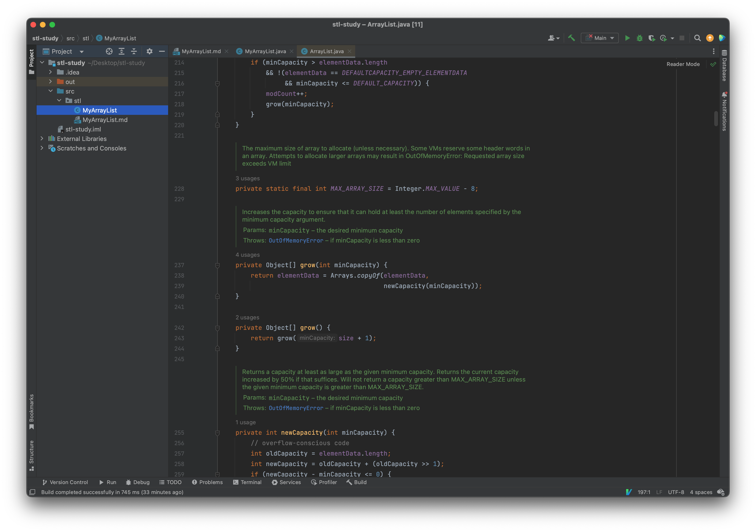This screenshot has height=532, width=756.
Task: Collapse the stl-study root node
Action: (x=42, y=62)
